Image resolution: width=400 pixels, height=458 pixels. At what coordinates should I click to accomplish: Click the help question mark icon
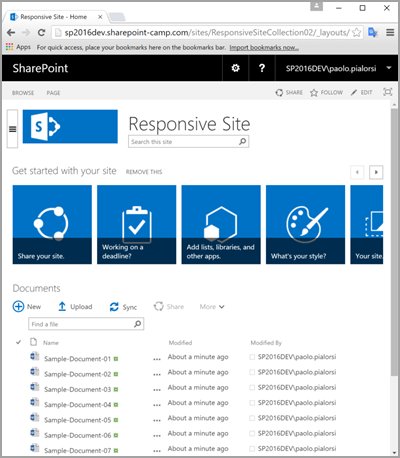pos(262,68)
